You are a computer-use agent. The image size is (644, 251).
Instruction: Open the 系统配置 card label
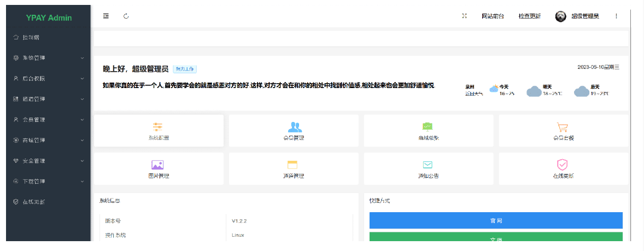tap(159, 138)
